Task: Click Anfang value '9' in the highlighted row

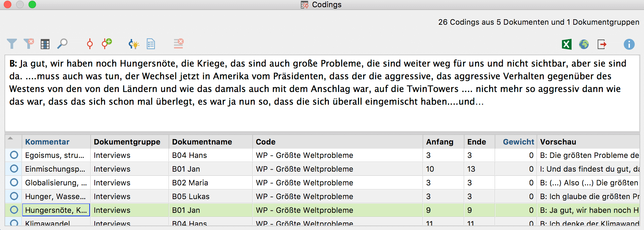Action: 443,210
